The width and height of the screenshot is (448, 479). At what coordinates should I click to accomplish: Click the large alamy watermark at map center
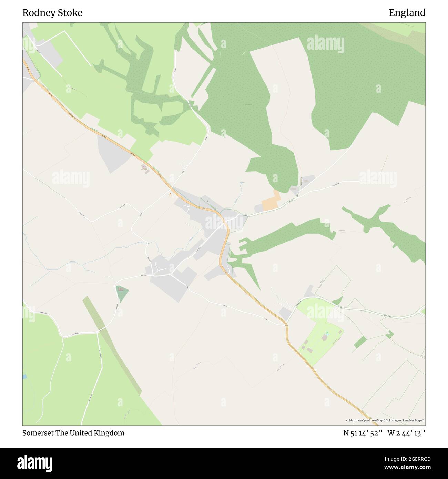pyautogui.click(x=223, y=223)
